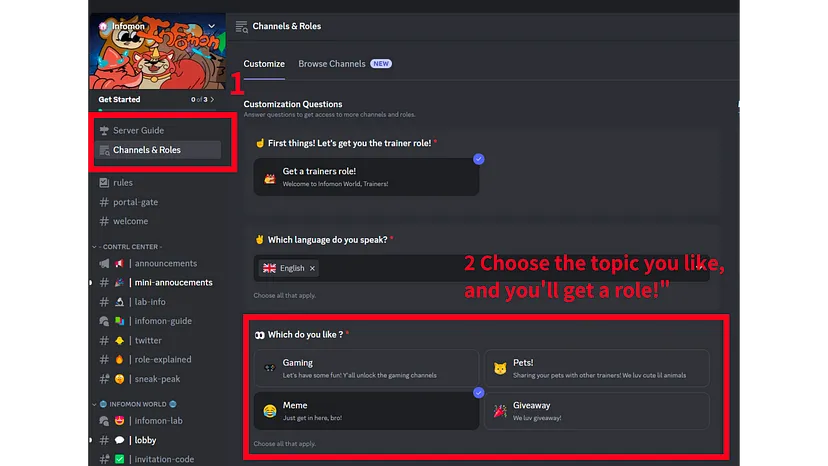828x466 pixels.
Task: Collapse the INFOMON WORLD category
Action: [135, 404]
